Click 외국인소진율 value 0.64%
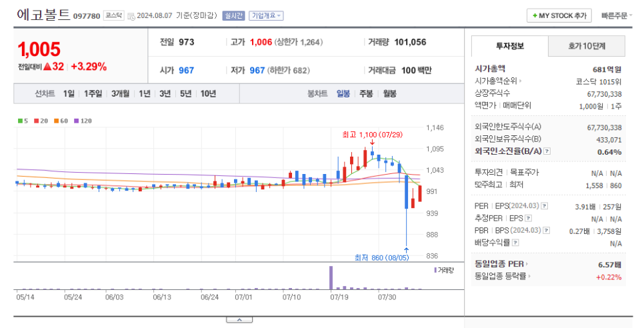This screenshot has height=328, width=644. 609,152
